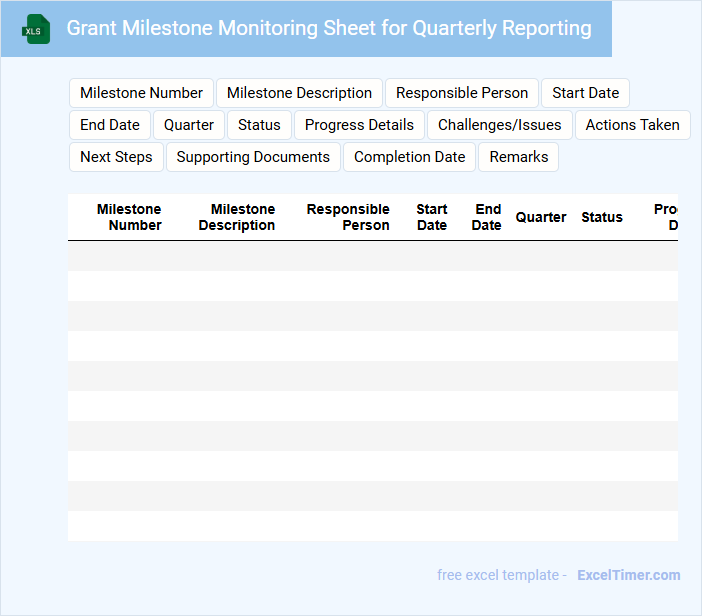This screenshot has width=702, height=616.
Task: Click the Actions Taken tag
Action: click(x=632, y=125)
